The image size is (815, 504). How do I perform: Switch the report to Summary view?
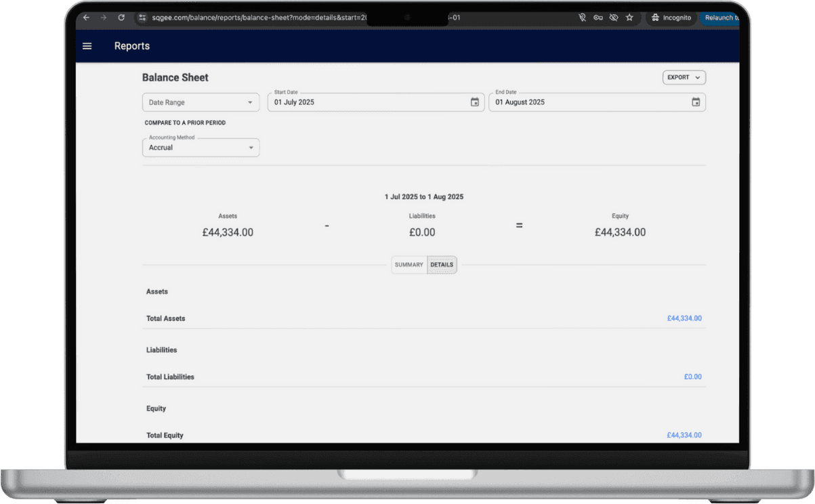tap(409, 265)
